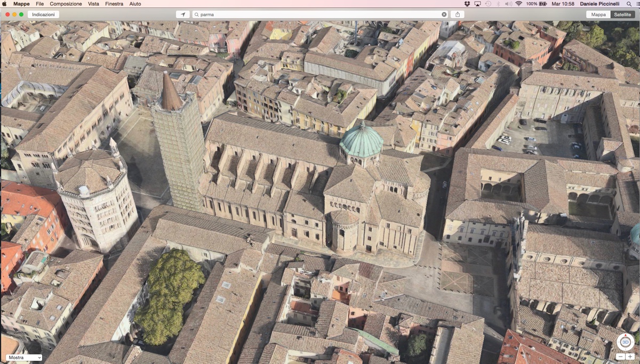640x364 pixels.
Task: Open the Vista menu
Action: coord(93,4)
